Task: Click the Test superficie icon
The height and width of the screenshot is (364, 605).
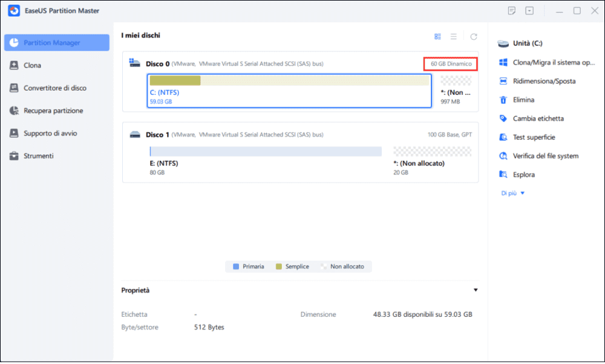Action: [x=503, y=137]
